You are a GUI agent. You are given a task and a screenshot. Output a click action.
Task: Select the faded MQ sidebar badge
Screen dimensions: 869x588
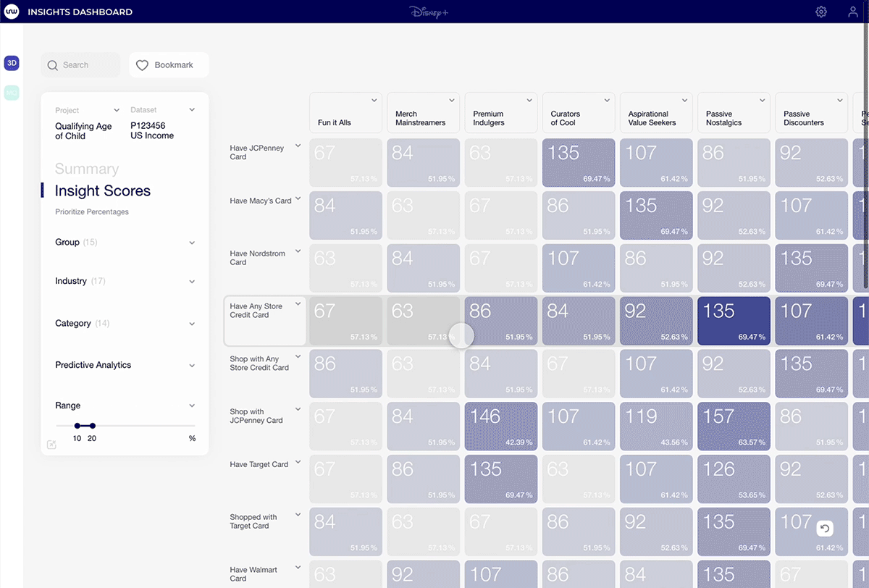coord(12,93)
